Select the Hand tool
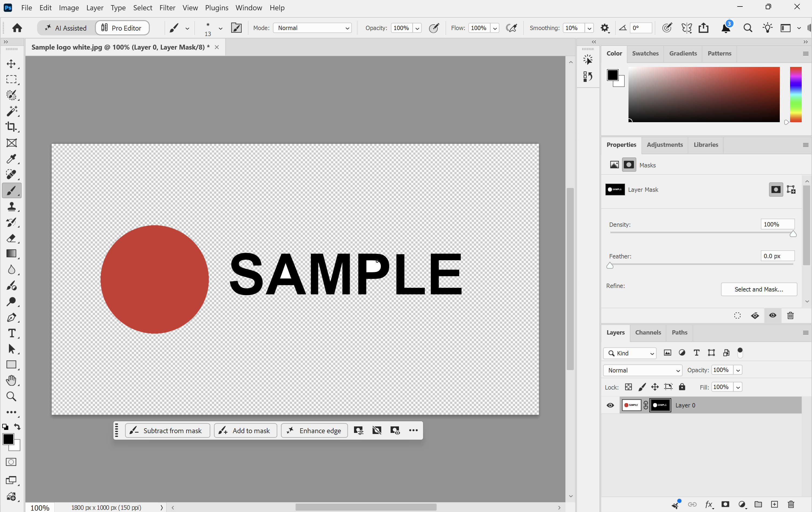This screenshot has height=512, width=812. pos(11,380)
